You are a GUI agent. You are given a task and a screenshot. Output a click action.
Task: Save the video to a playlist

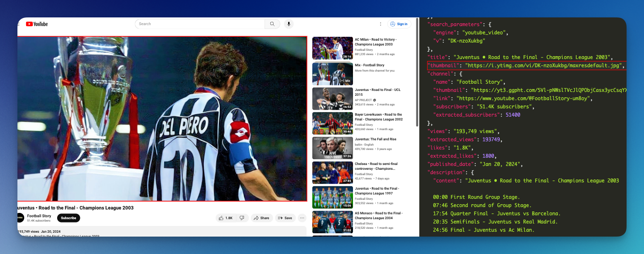(x=285, y=218)
